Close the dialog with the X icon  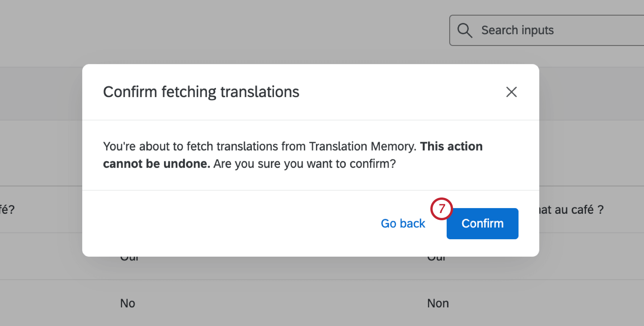tap(511, 92)
